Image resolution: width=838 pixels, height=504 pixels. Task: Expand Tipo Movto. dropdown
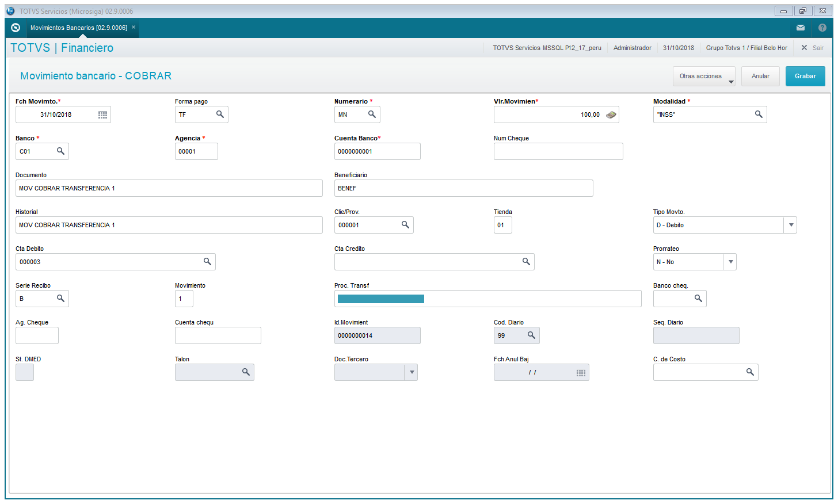click(791, 225)
